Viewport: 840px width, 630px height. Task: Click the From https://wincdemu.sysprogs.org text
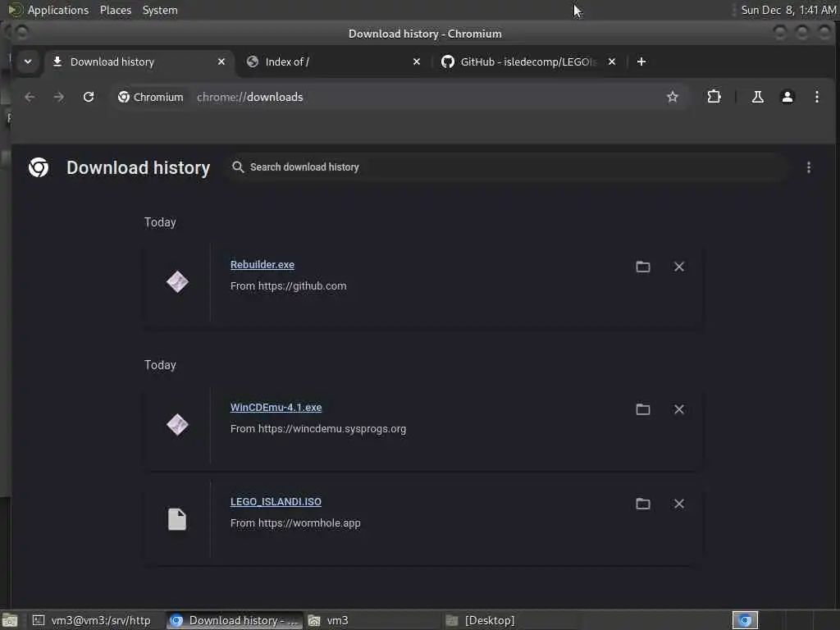[318, 429]
